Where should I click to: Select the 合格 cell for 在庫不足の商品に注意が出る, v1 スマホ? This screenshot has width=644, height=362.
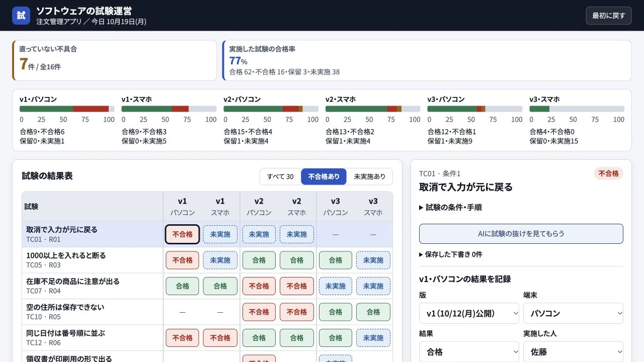click(x=220, y=286)
